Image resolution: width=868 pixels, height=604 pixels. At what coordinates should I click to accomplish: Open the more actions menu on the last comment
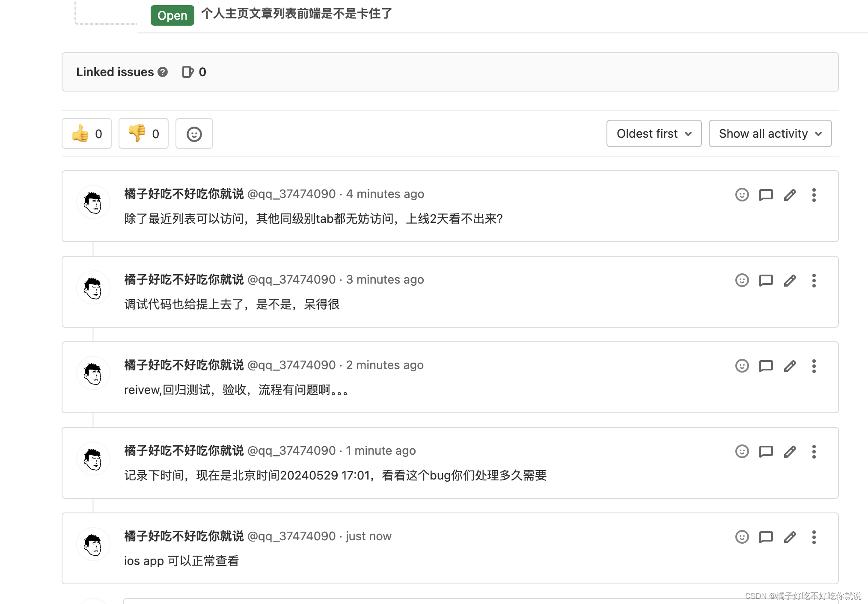coord(814,537)
